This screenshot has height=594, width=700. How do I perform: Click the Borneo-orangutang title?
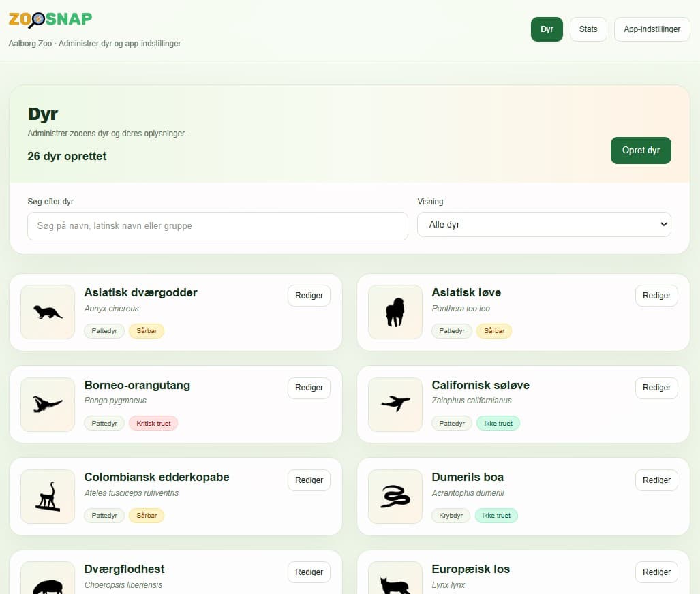pos(137,385)
